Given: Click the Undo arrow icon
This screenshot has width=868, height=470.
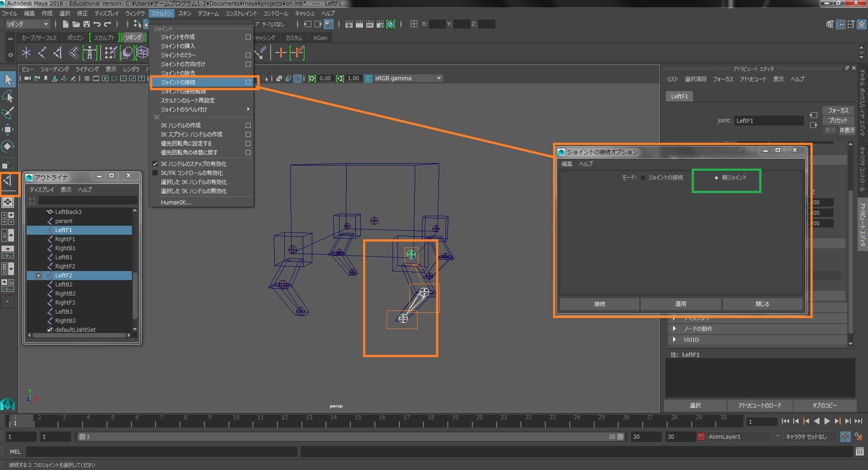Looking at the screenshot, I should tap(97, 24).
